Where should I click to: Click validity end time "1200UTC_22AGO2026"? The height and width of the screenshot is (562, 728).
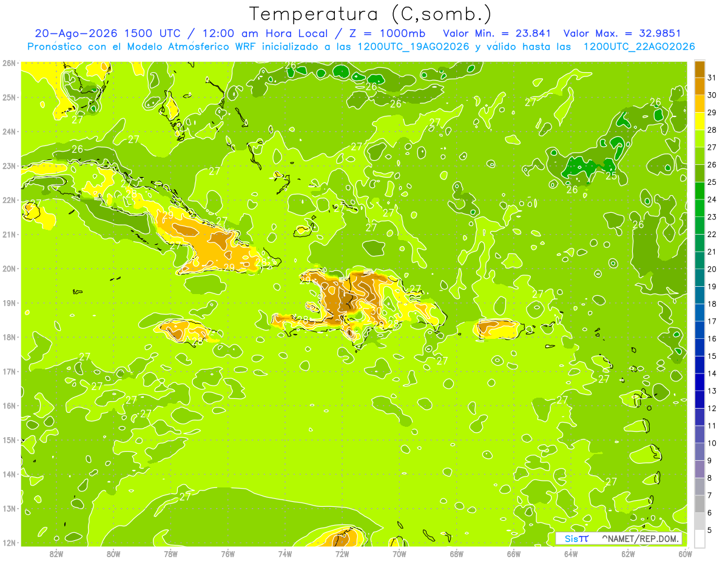(639, 47)
